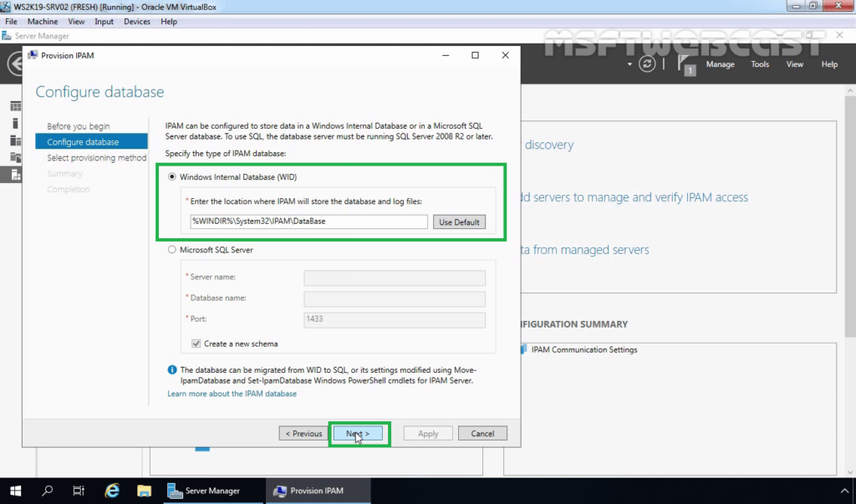Open VirtualBox Help menu
Screen dimensions: 856x504
coord(169,21)
